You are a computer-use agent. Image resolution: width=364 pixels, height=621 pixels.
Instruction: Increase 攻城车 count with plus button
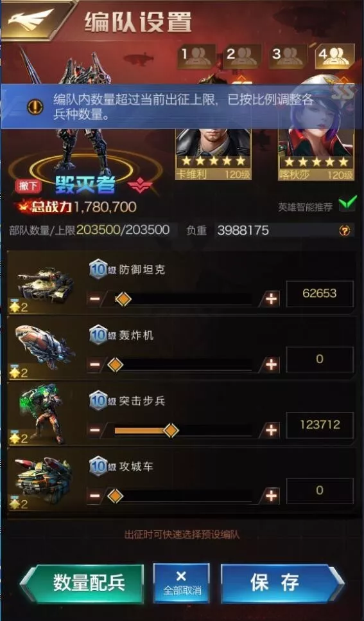272,496
